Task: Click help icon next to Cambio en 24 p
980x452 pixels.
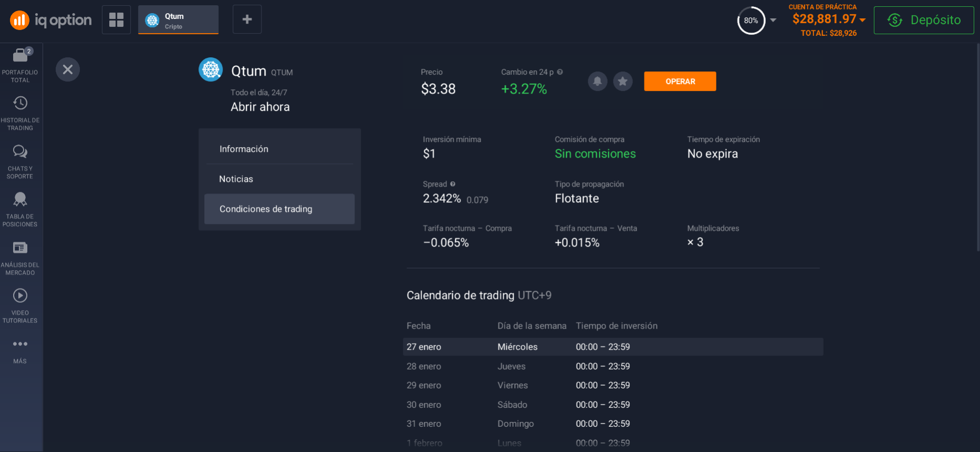Action: [560, 72]
